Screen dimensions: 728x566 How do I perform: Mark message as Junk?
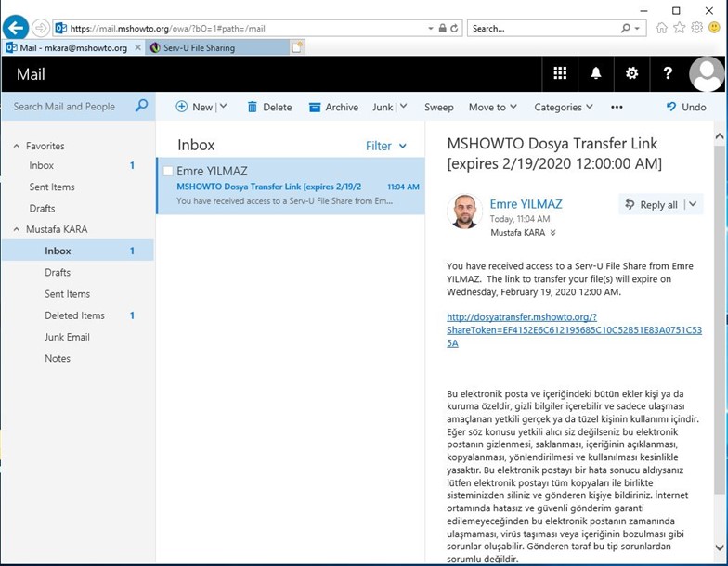383,108
